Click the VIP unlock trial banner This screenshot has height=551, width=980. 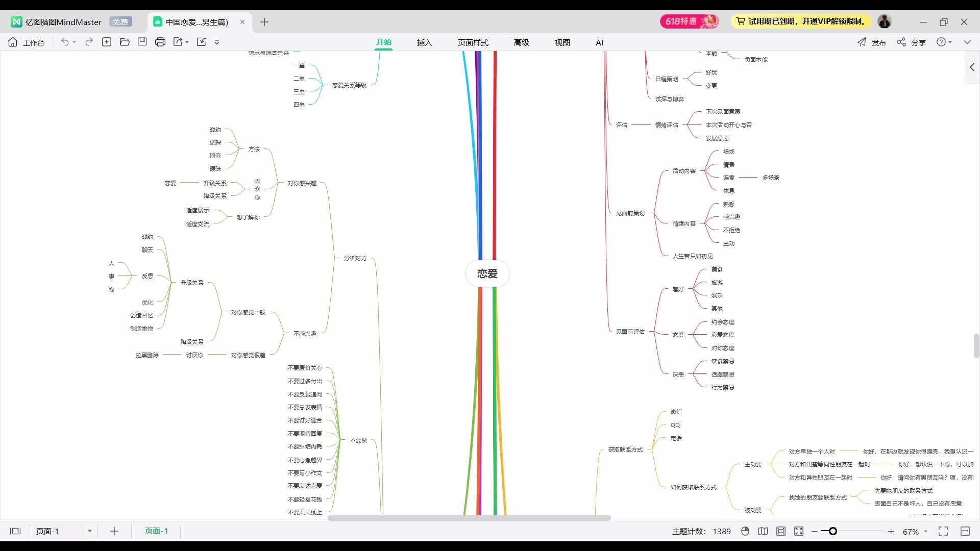[801, 21]
